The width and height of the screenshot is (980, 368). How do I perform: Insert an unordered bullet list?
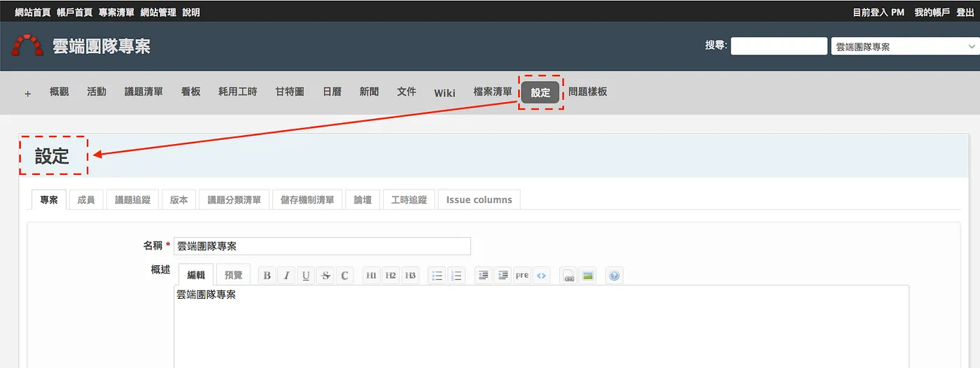[437, 276]
